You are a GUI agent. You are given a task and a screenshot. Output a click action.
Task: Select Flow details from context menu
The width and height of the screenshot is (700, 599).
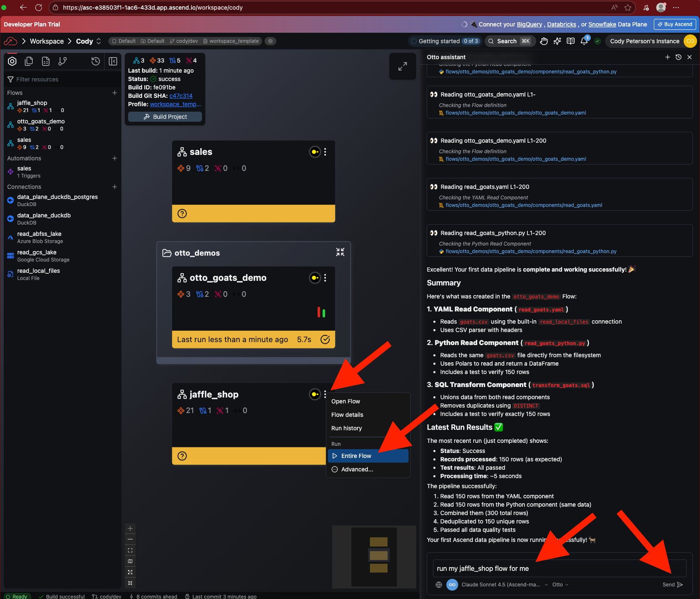[x=347, y=415]
